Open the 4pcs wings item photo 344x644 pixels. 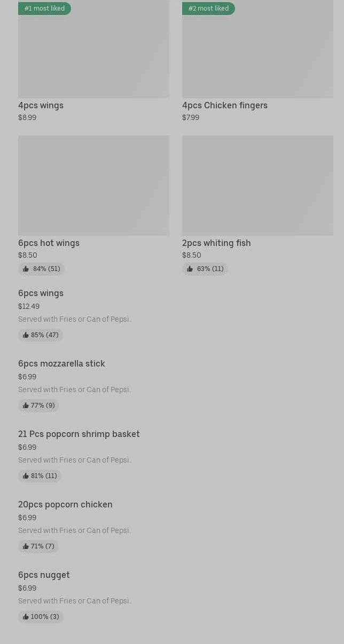click(x=93, y=53)
